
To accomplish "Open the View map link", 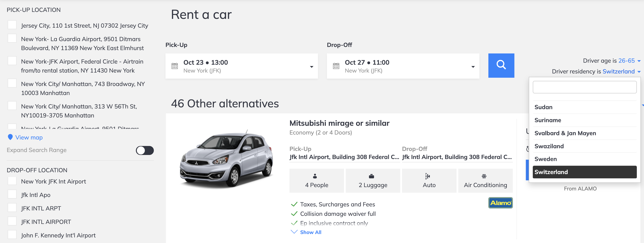I will tap(29, 137).
